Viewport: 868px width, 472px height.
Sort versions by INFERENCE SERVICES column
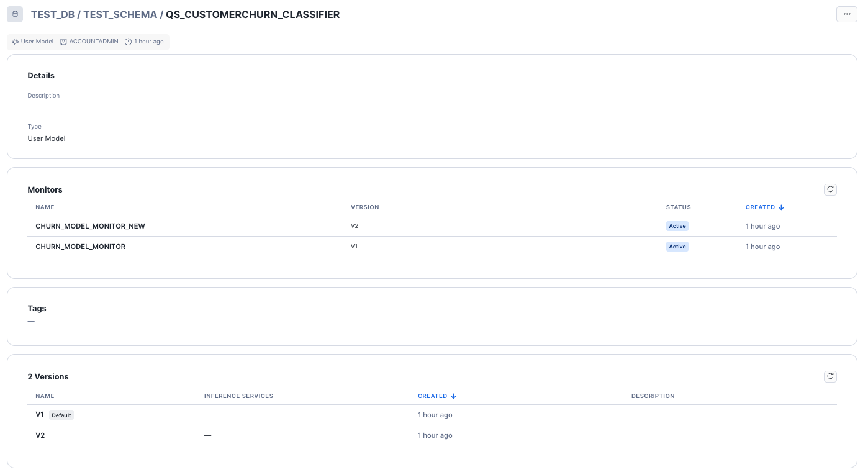[238, 396]
